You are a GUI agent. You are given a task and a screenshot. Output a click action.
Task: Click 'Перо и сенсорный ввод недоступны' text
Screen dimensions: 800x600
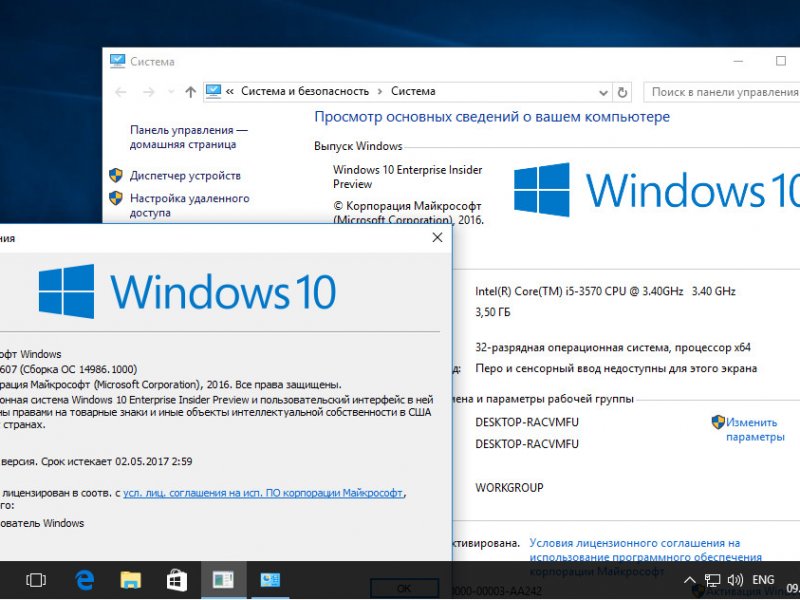[x=570, y=368]
